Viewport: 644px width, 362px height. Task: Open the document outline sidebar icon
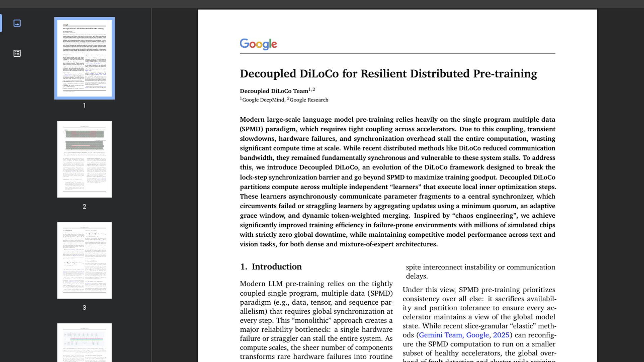pyautogui.click(x=17, y=53)
